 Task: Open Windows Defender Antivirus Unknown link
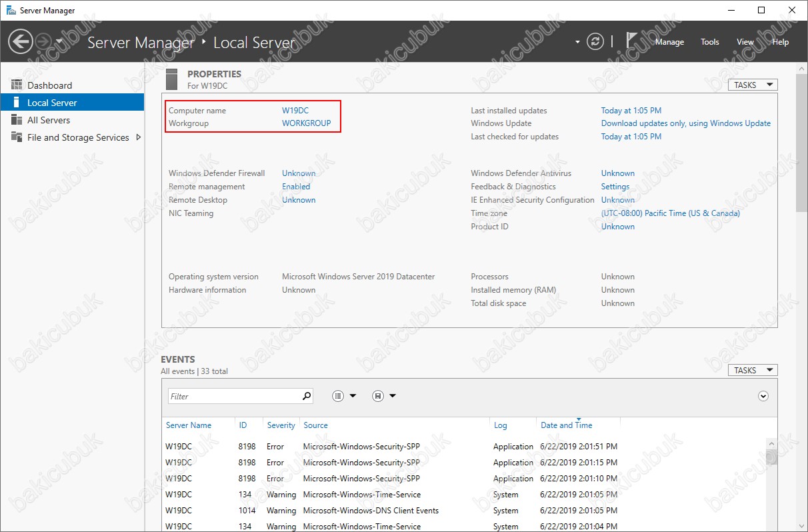point(618,173)
